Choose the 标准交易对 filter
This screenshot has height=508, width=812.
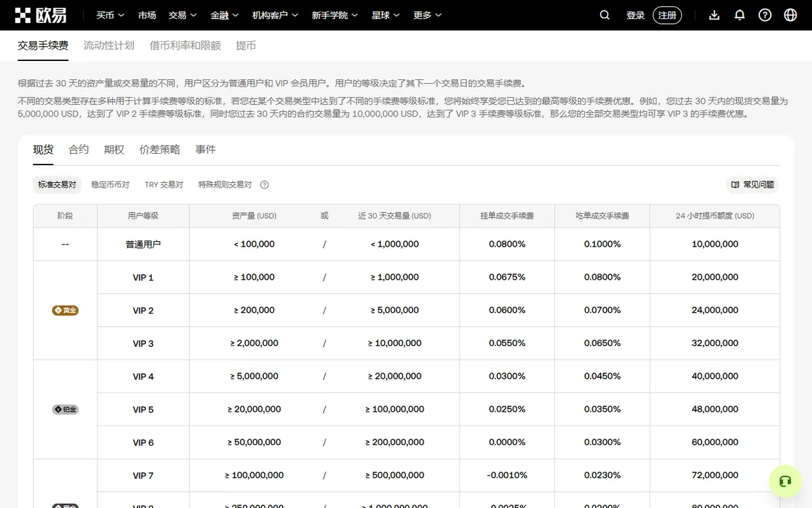click(57, 185)
